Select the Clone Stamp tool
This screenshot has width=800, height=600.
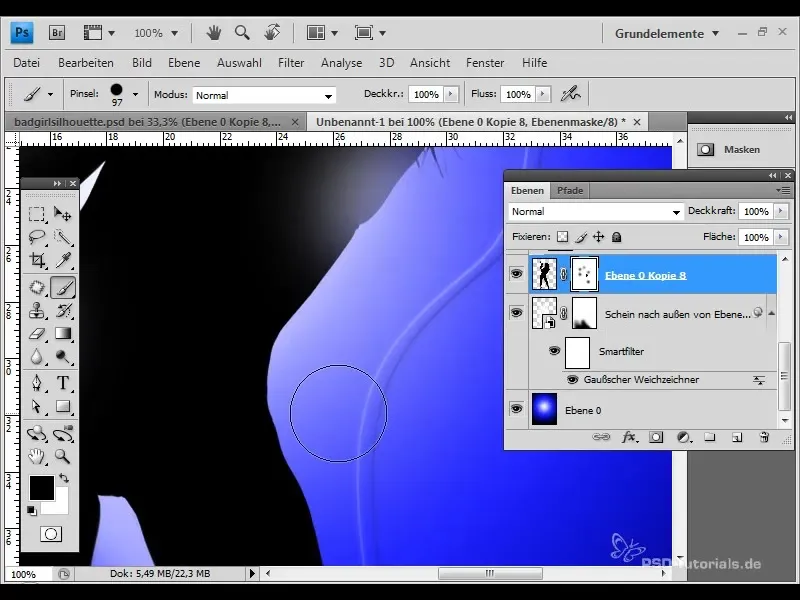tap(37, 310)
